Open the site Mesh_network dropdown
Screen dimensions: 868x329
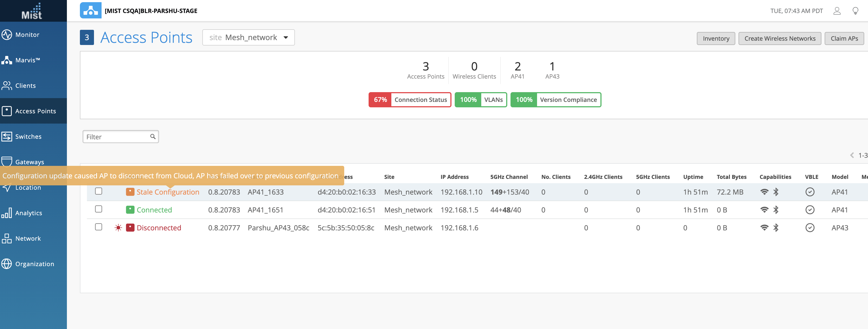click(248, 37)
